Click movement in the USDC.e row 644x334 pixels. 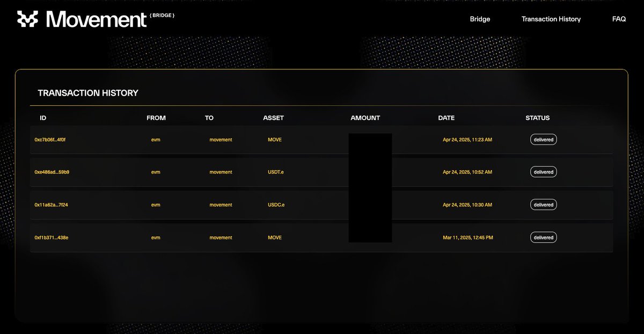point(221,205)
